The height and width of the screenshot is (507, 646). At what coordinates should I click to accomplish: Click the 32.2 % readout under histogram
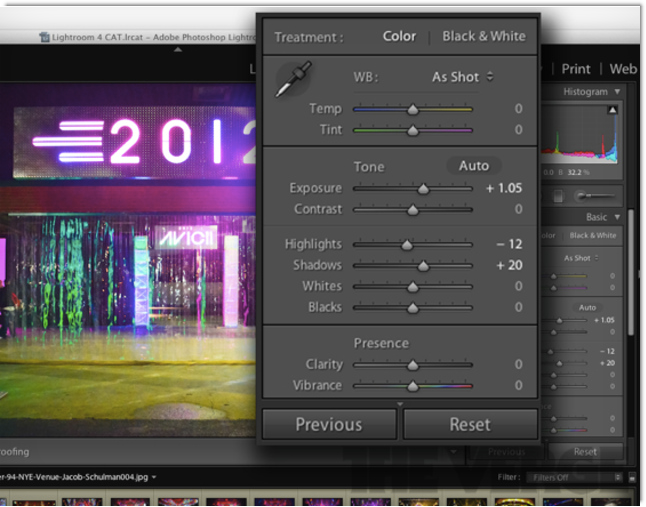(579, 172)
